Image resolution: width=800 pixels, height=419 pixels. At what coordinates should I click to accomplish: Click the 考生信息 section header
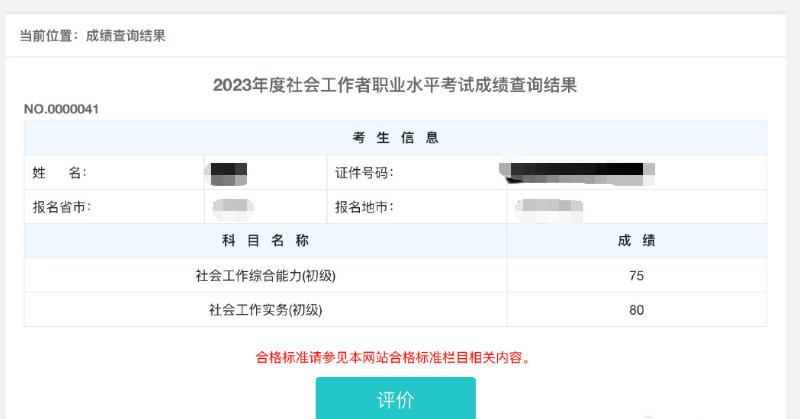point(395,138)
